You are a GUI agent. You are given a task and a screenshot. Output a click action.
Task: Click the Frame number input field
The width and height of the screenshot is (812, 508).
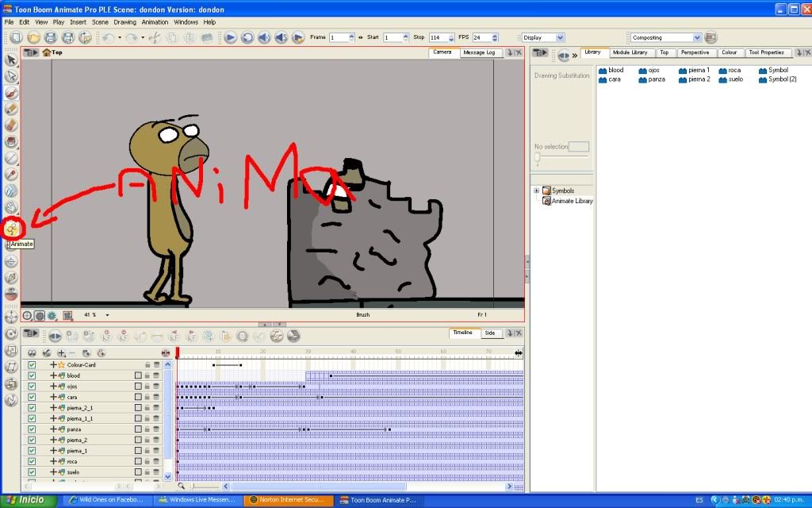(x=339, y=37)
